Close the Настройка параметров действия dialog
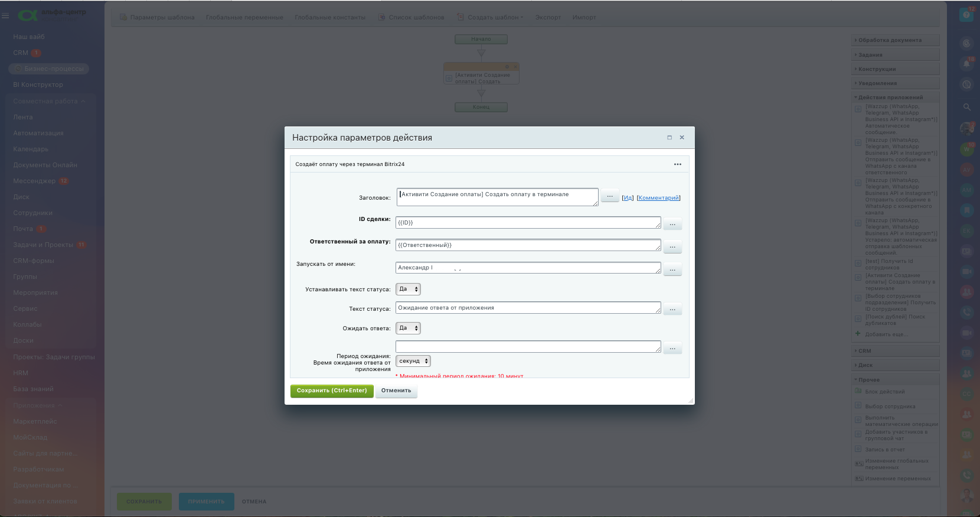The width and height of the screenshot is (980, 517). [682, 138]
